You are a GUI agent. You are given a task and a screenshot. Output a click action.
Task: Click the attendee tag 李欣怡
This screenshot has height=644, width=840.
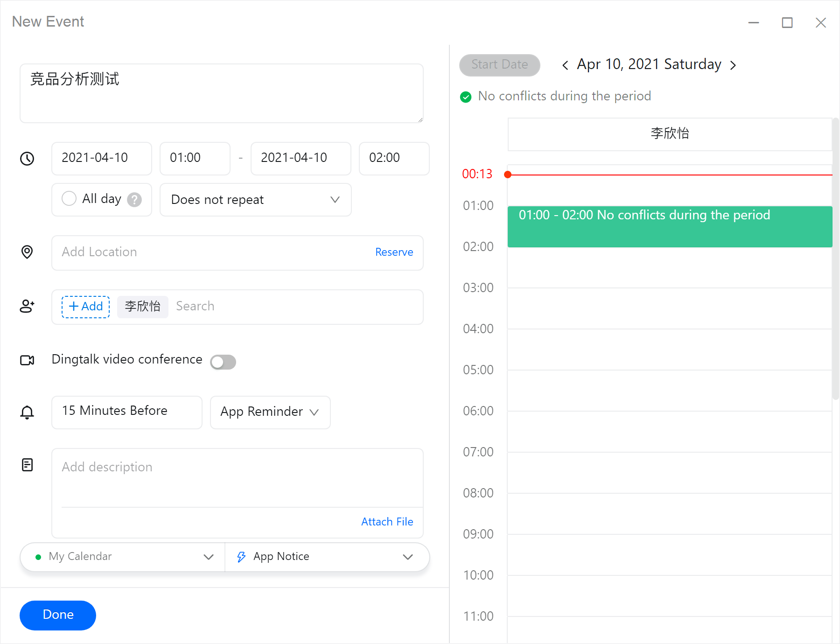(x=142, y=307)
